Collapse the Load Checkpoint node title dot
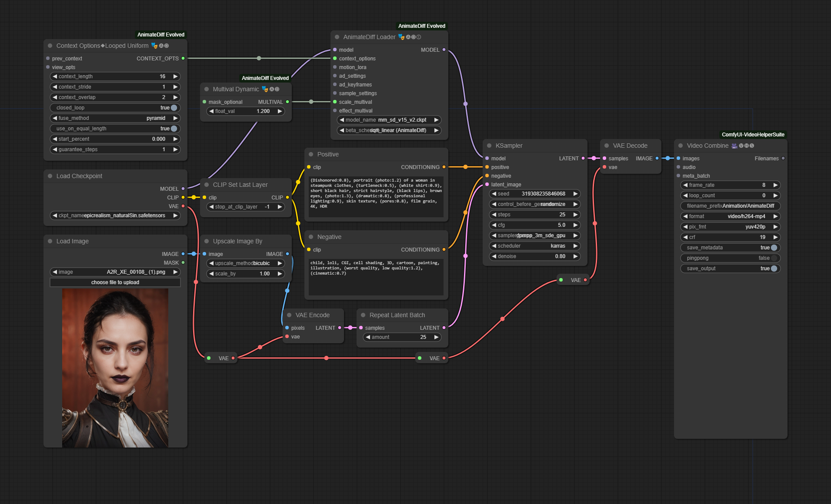This screenshot has height=504, width=831. pos(50,176)
